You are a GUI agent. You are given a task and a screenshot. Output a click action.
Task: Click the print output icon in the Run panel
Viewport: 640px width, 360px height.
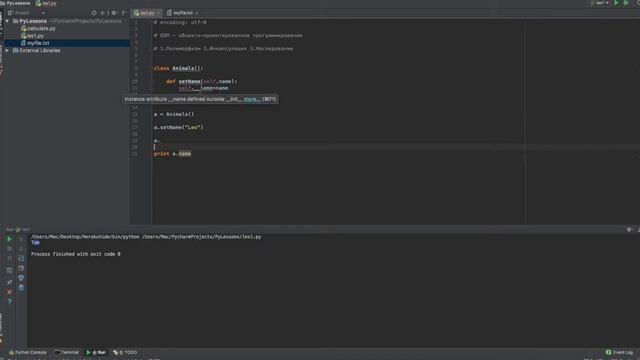tap(21, 278)
